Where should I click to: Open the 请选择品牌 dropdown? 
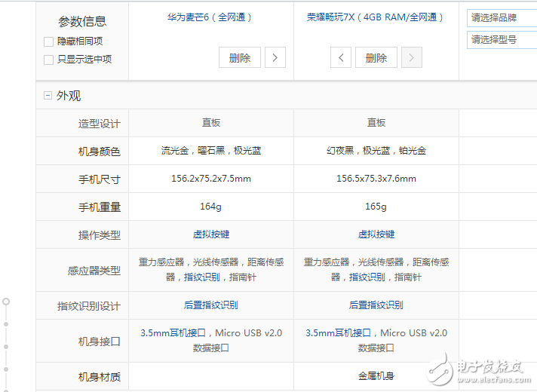click(x=502, y=17)
